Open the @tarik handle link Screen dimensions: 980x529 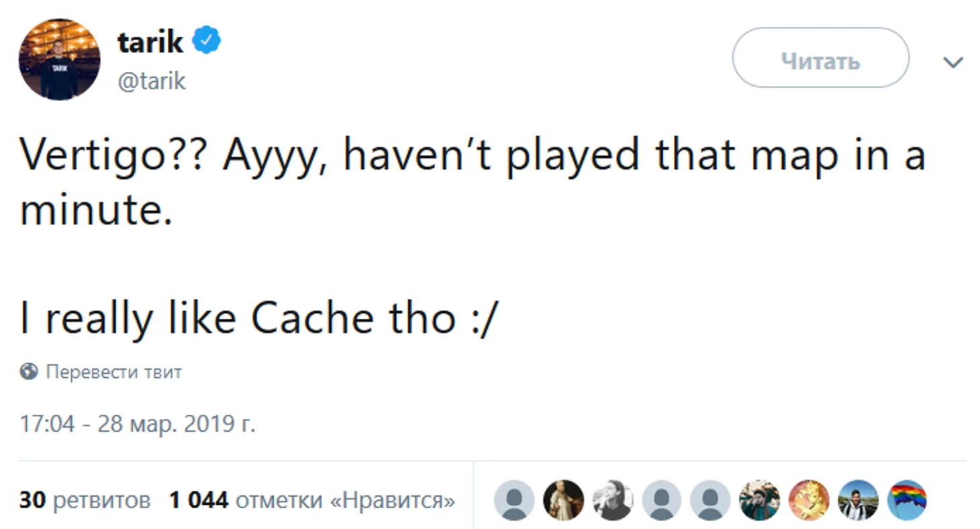coord(152,81)
